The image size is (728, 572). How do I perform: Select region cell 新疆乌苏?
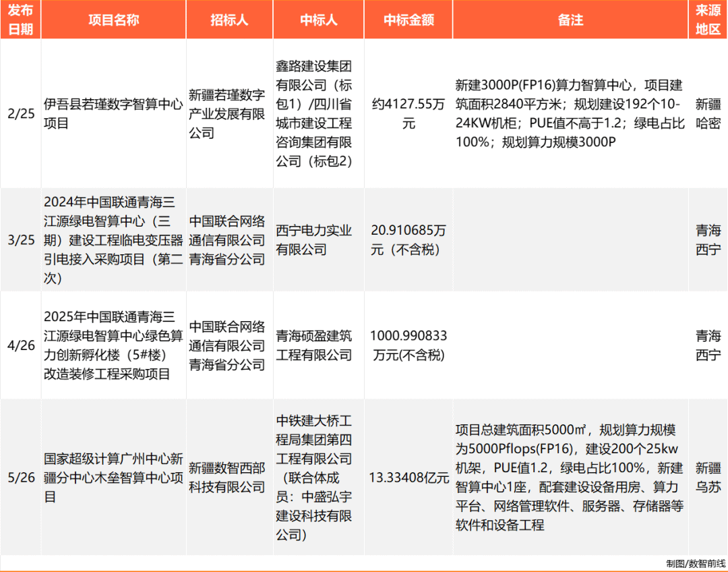708,477
